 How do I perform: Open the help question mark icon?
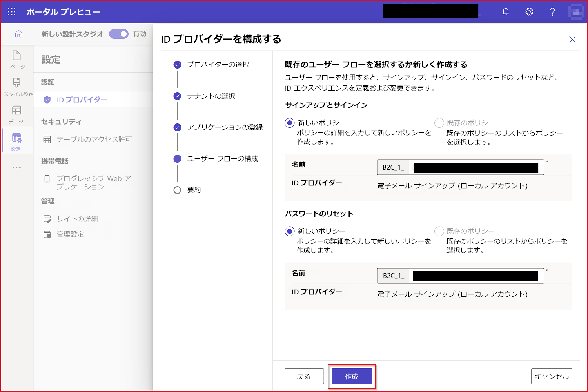coord(552,11)
